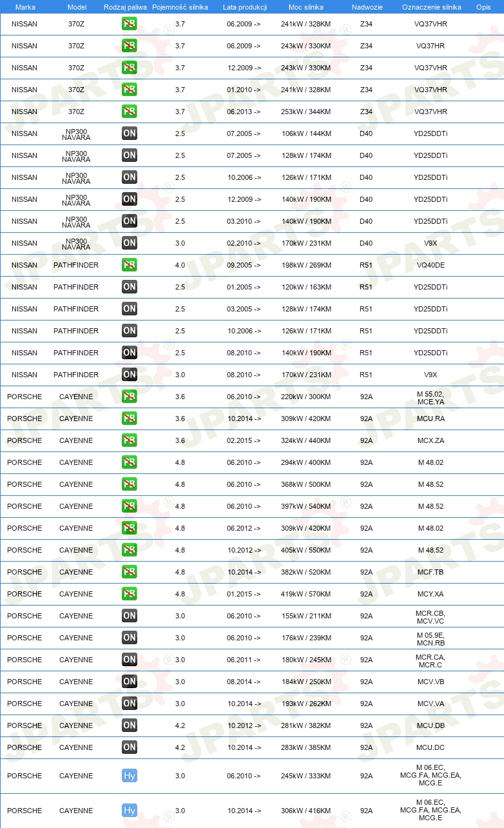Click production date 01.2015 ->
Screen dimensions: 504x828
click(244, 594)
